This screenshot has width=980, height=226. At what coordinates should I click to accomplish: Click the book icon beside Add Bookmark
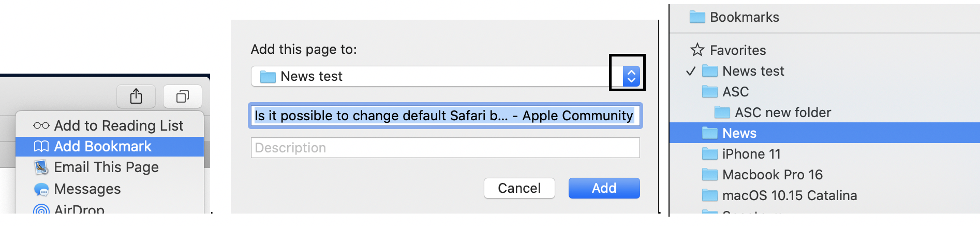pos(41,147)
